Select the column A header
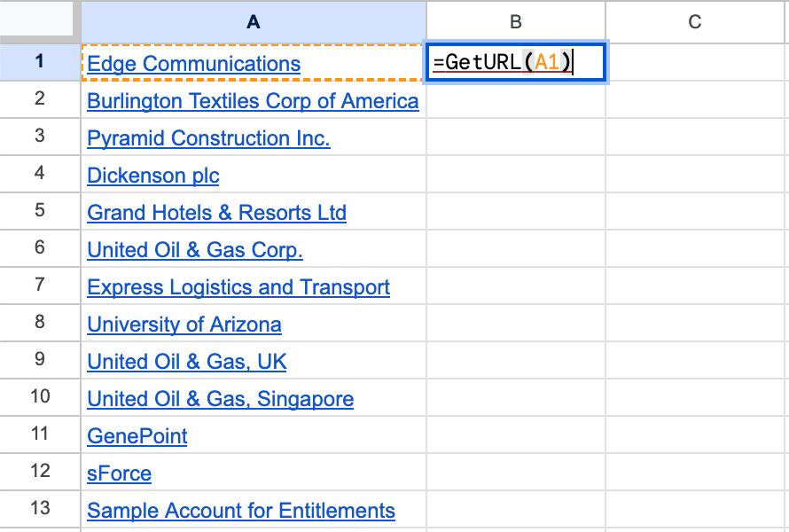Screen dimensions: 789x532 [254, 22]
